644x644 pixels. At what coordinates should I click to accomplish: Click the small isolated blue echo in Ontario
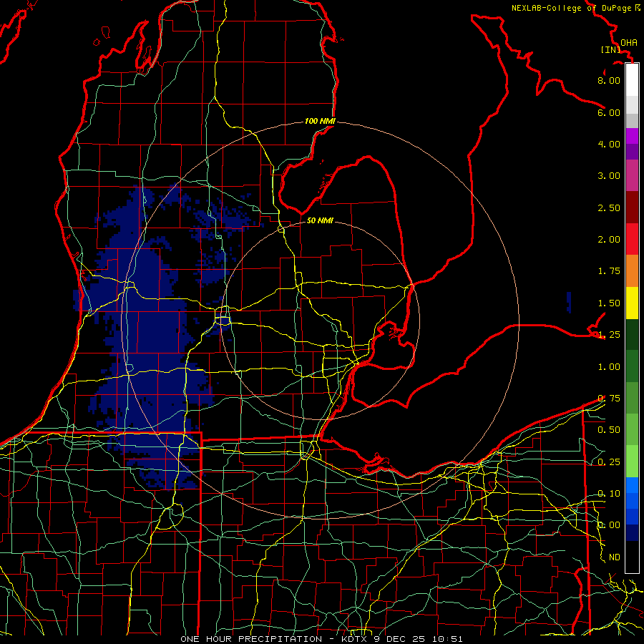[x=569, y=302]
